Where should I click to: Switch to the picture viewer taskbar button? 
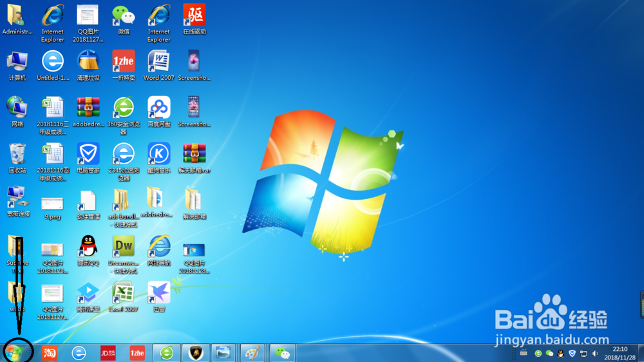point(223,353)
